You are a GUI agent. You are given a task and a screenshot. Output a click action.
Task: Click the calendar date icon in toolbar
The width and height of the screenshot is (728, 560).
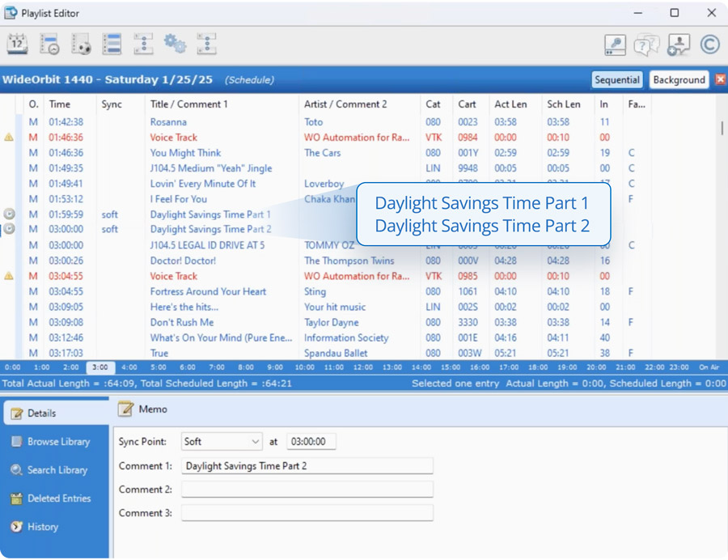point(17,44)
